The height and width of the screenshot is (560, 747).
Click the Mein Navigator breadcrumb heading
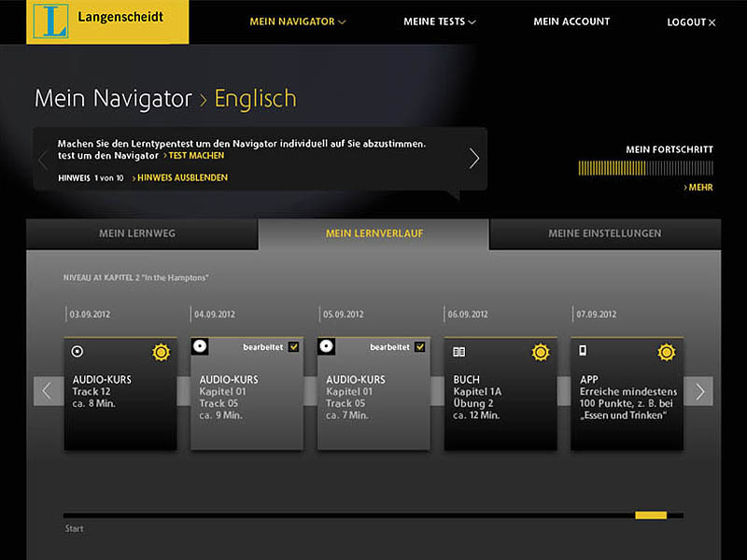pos(113,99)
